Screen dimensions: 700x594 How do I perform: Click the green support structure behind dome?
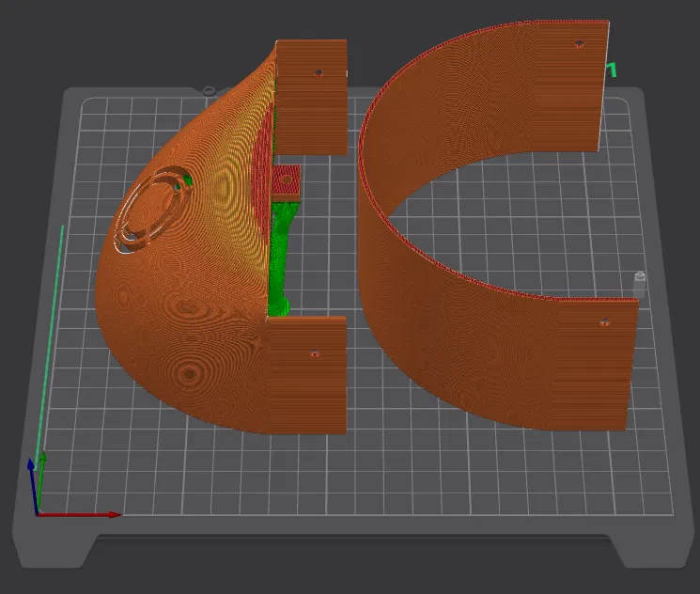tap(279, 259)
